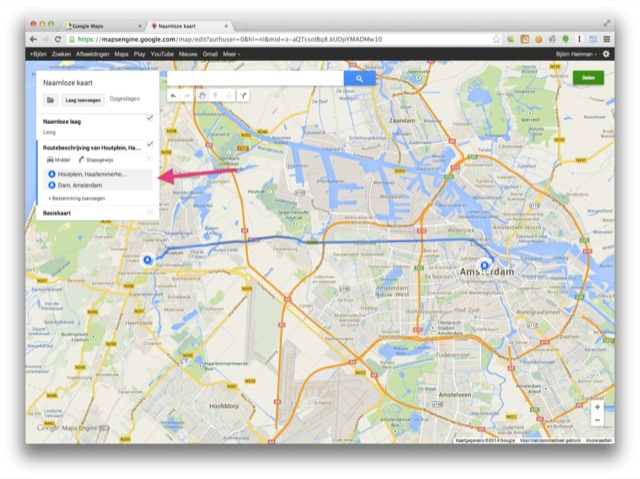
Task: Select the draw line tool
Action: [x=229, y=95]
